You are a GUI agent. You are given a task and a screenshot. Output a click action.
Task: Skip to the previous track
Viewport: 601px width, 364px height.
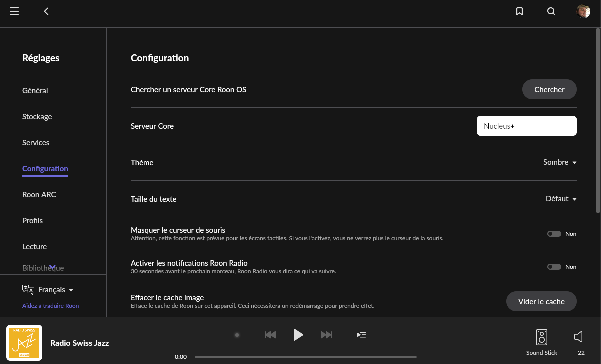tap(270, 335)
